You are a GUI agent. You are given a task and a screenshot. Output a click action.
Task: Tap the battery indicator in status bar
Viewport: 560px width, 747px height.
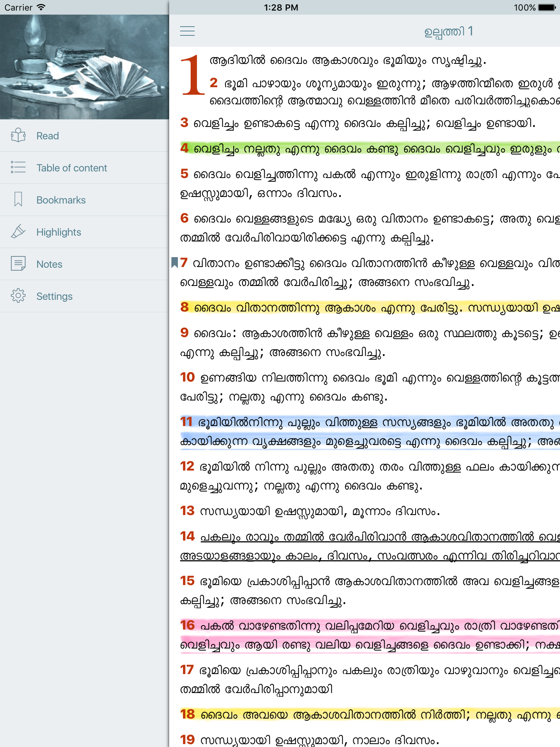pos(547,7)
